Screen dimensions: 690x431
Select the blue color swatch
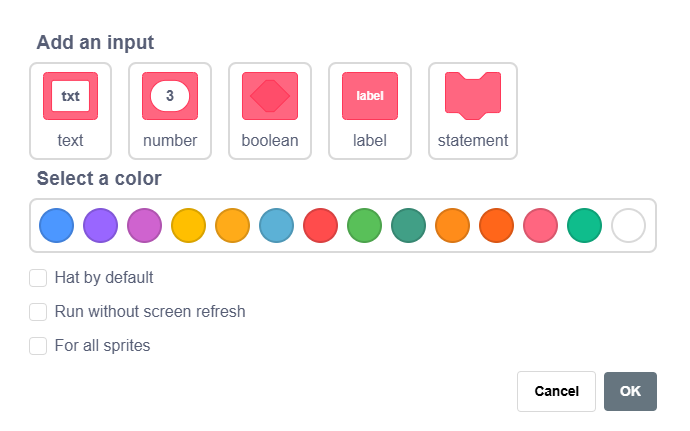pyautogui.click(x=57, y=225)
